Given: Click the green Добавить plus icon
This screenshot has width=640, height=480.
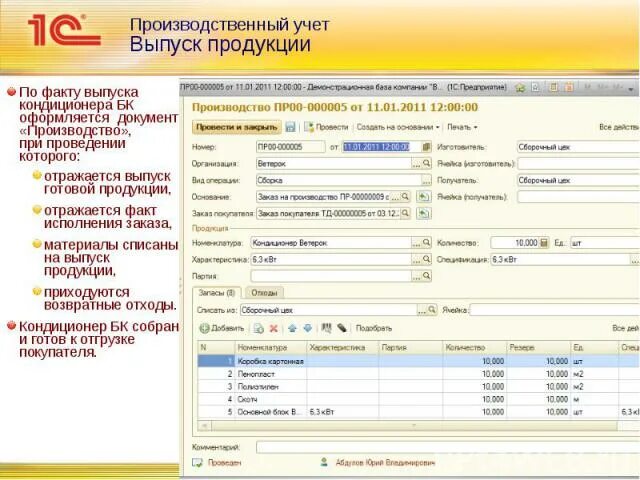Looking at the screenshot, I should 204,328.
